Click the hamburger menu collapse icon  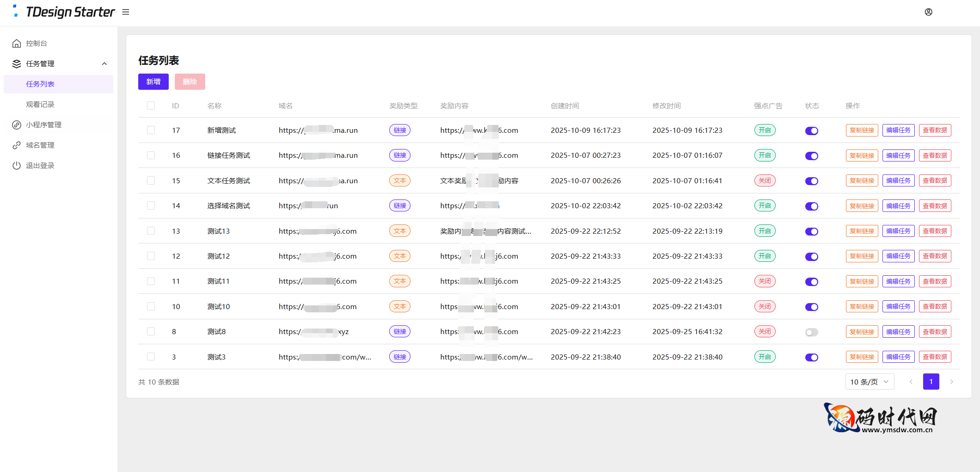click(x=126, y=12)
